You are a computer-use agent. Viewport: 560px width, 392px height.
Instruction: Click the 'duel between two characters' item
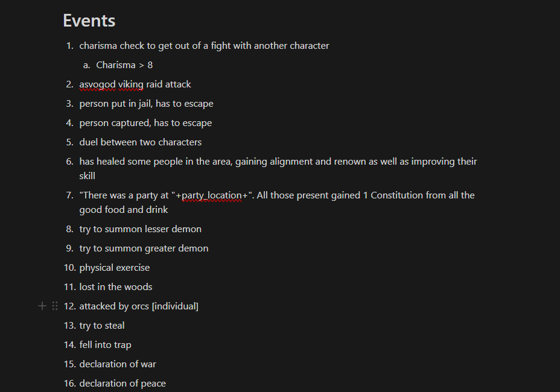point(140,142)
